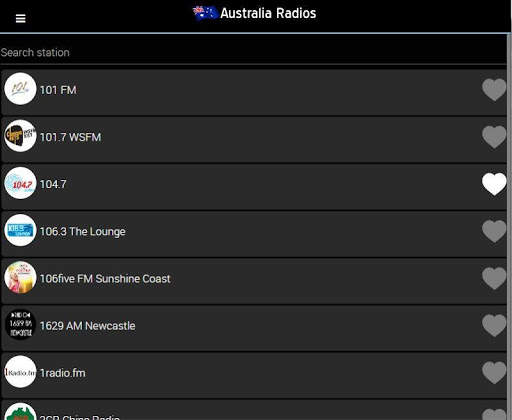Screen dimensions: 512x420
Task: Click the Search station field
Action: [x=253, y=53]
